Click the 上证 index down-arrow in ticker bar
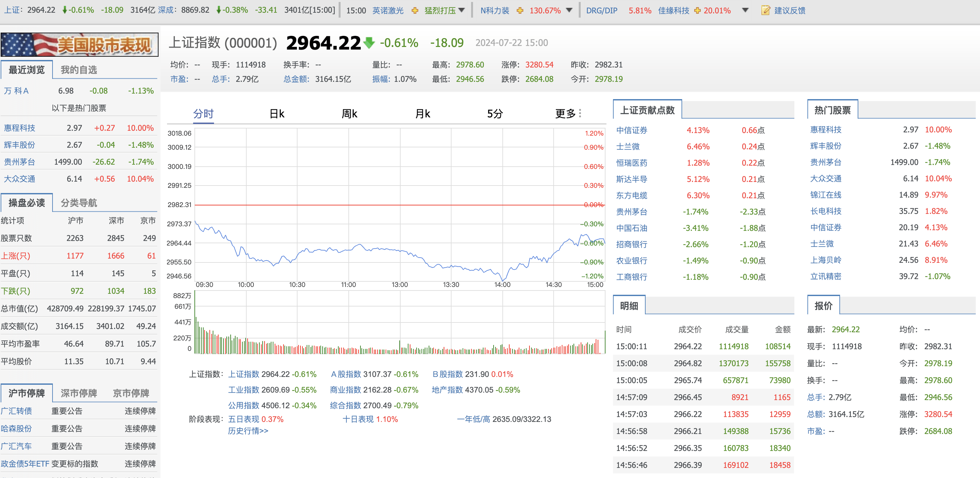This screenshot has width=980, height=478. pyautogui.click(x=65, y=10)
